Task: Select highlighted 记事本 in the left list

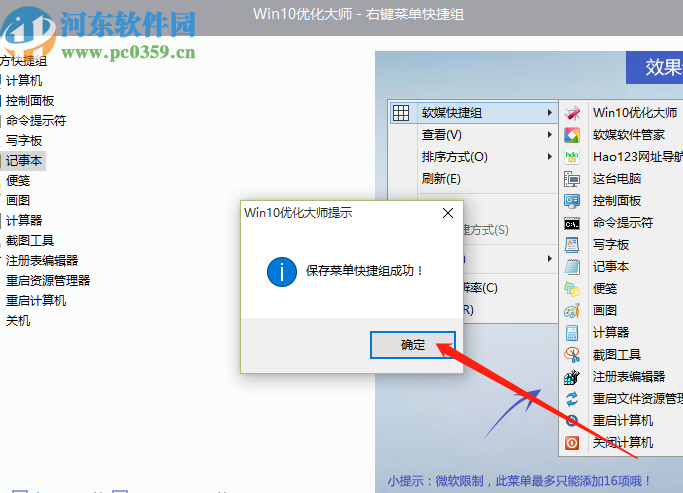Action: (x=24, y=161)
